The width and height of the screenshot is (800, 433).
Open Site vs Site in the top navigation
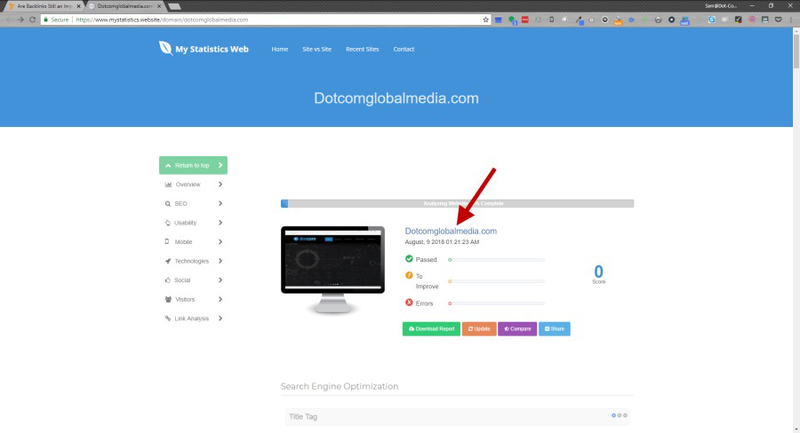(x=317, y=49)
